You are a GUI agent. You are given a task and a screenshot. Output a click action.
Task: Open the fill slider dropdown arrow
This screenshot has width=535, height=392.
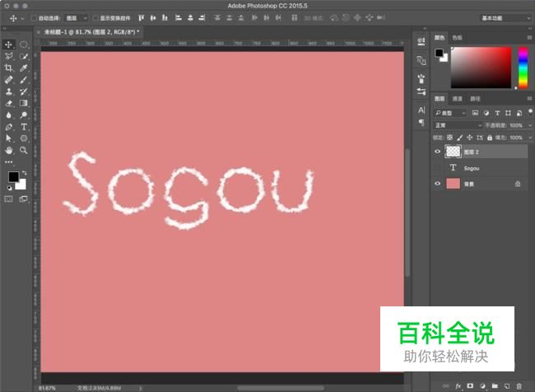coord(530,138)
